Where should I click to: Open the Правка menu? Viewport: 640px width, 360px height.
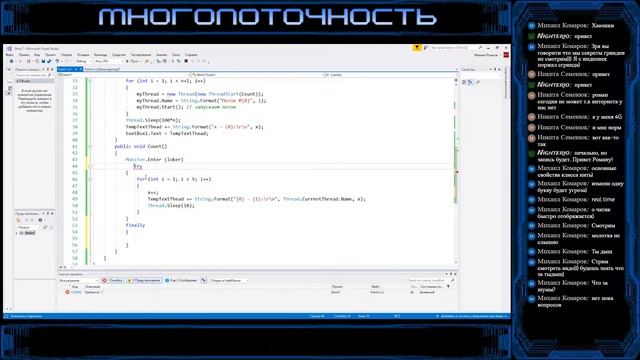24,55
